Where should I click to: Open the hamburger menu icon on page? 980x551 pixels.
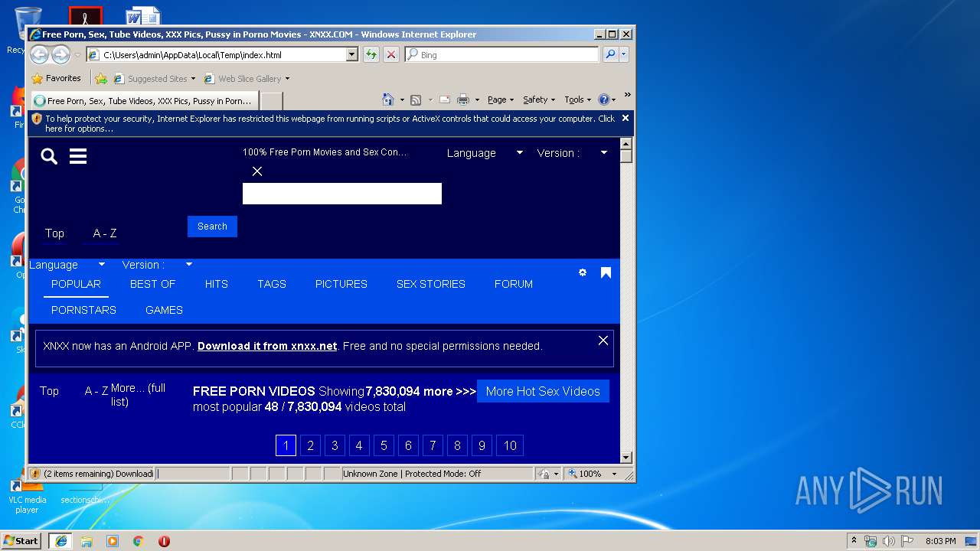pyautogui.click(x=78, y=157)
